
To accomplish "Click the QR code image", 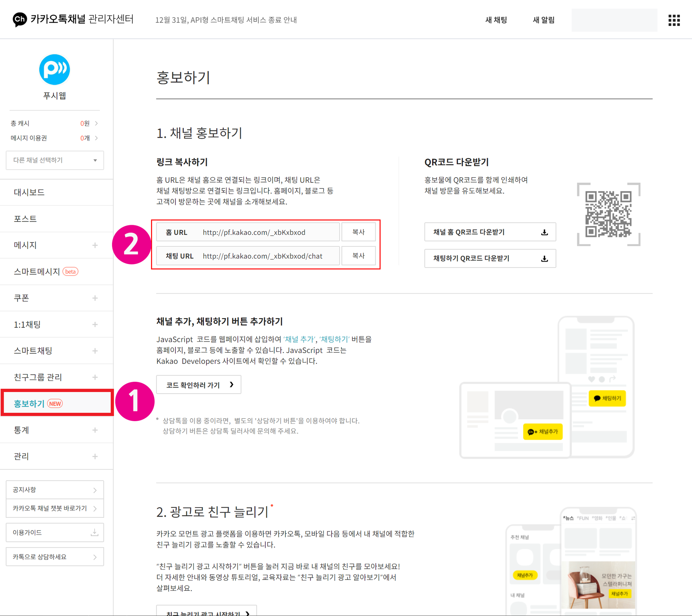I will [x=608, y=214].
